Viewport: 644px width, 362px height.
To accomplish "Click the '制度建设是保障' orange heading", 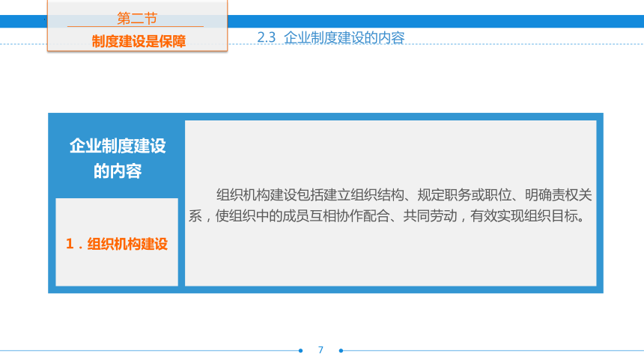I will (x=139, y=41).
